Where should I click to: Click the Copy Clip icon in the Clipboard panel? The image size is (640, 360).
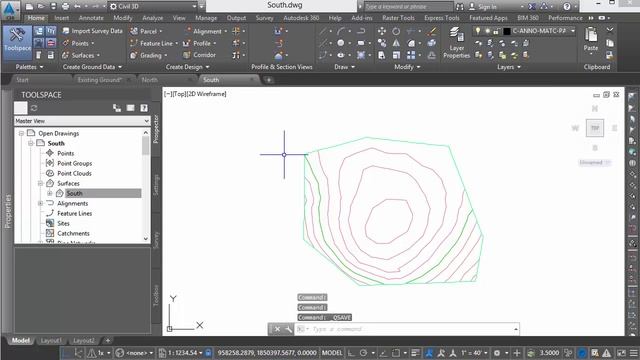[610, 43]
